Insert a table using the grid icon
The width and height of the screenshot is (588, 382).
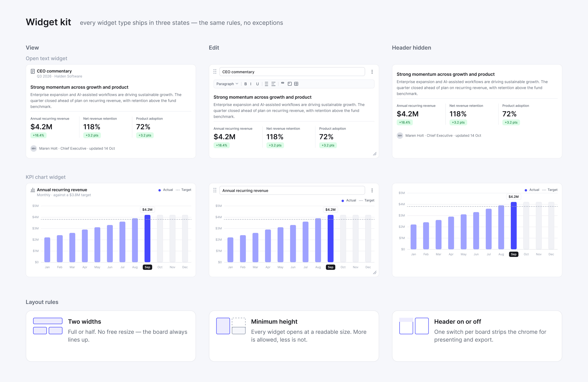[x=296, y=84]
